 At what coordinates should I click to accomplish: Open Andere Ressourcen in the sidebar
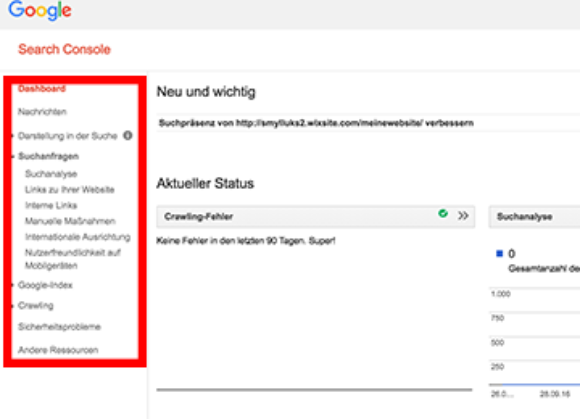58,350
